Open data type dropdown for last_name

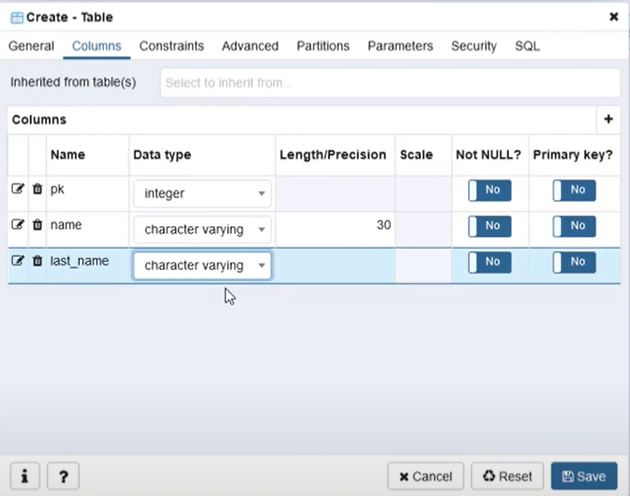pos(203,265)
